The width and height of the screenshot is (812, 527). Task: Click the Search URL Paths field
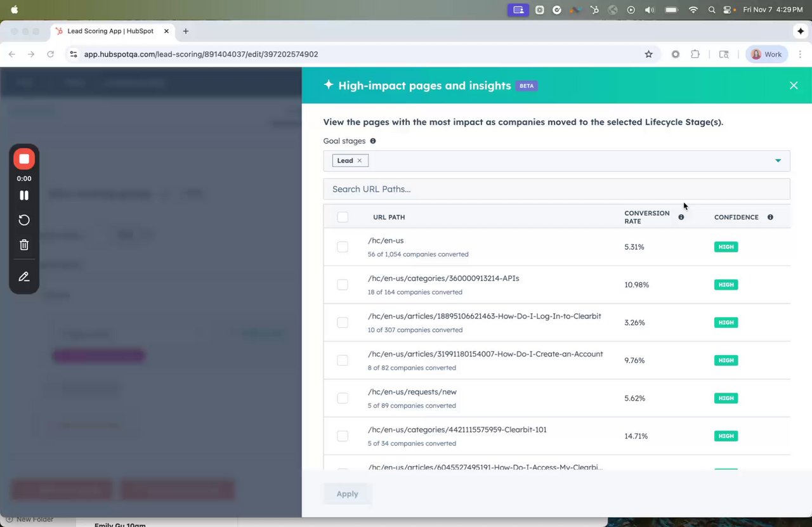click(x=556, y=189)
